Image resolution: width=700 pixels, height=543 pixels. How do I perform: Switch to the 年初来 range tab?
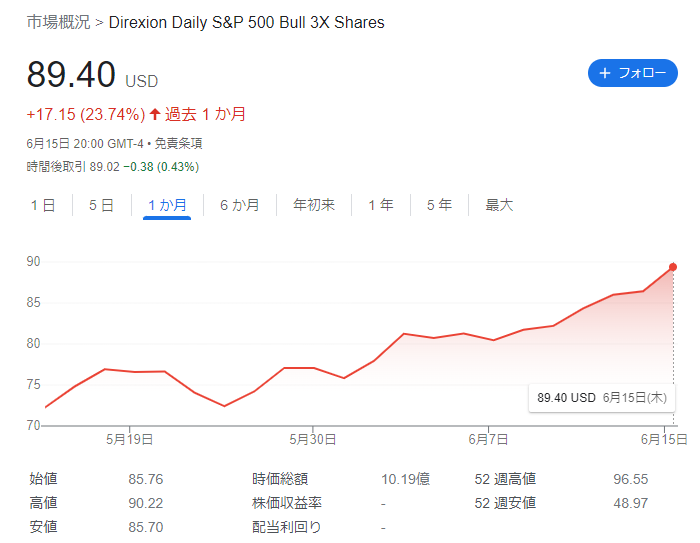pyautogui.click(x=314, y=205)
